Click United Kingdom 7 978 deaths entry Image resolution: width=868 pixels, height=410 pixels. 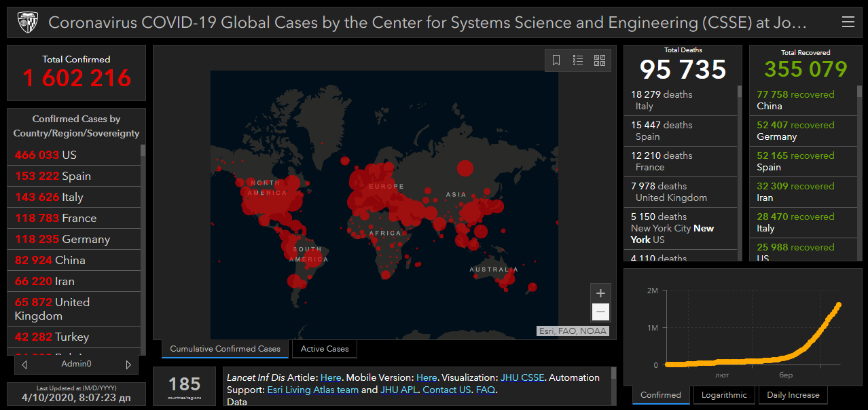(681, 192)
